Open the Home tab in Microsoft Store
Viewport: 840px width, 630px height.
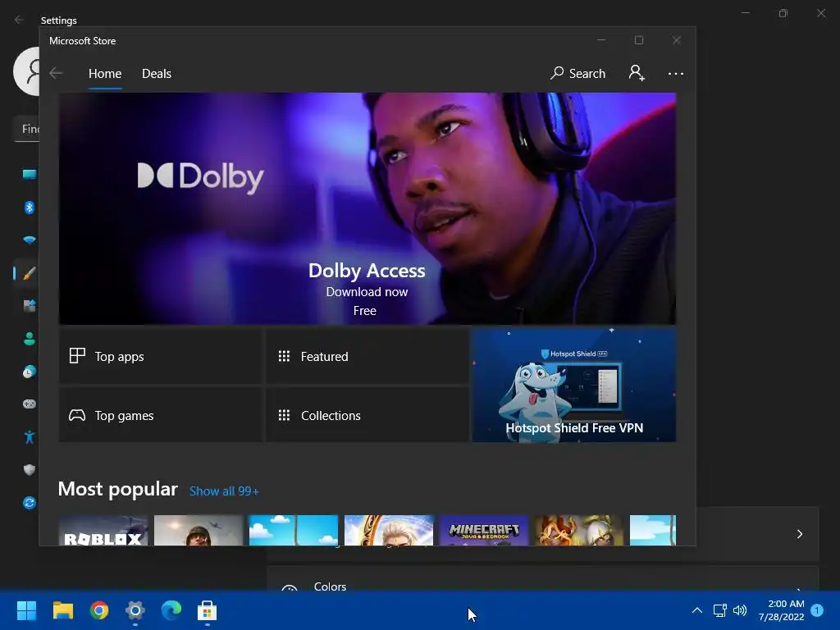pyautogui.click(x=105, y=73)
